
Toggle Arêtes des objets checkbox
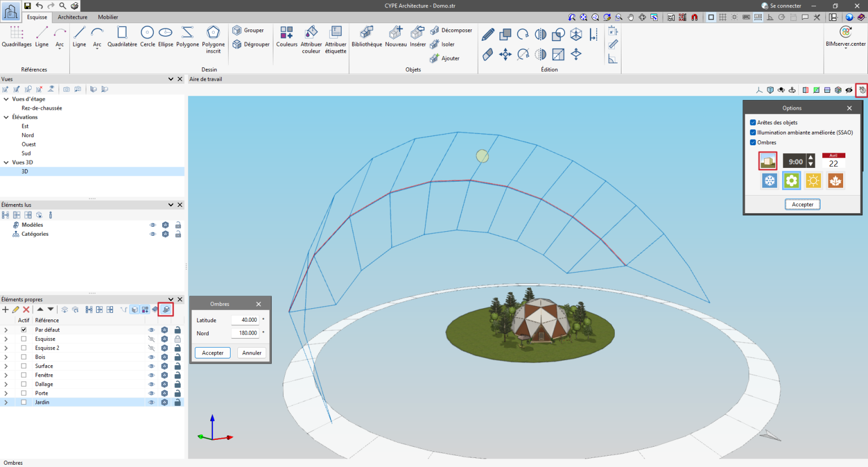[753, 122]
